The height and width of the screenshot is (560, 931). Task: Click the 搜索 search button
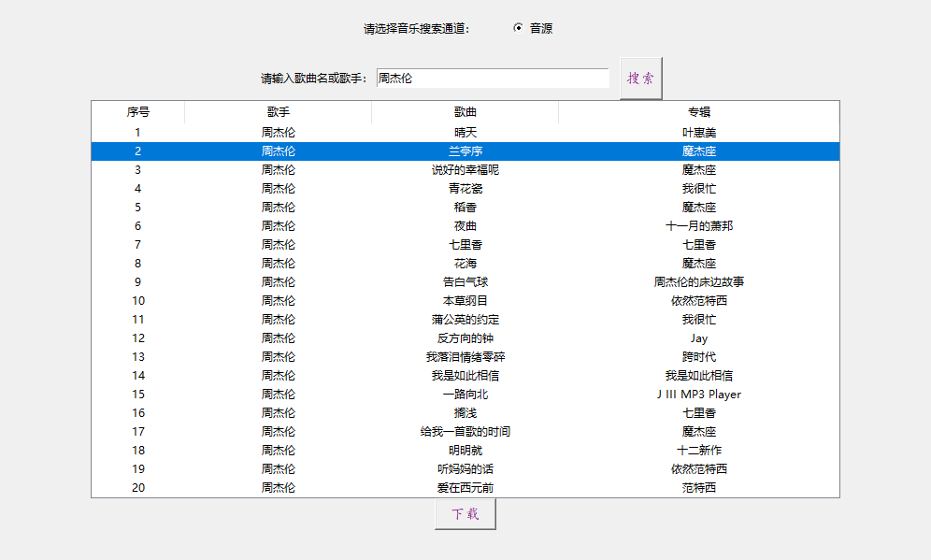[639, 77]
